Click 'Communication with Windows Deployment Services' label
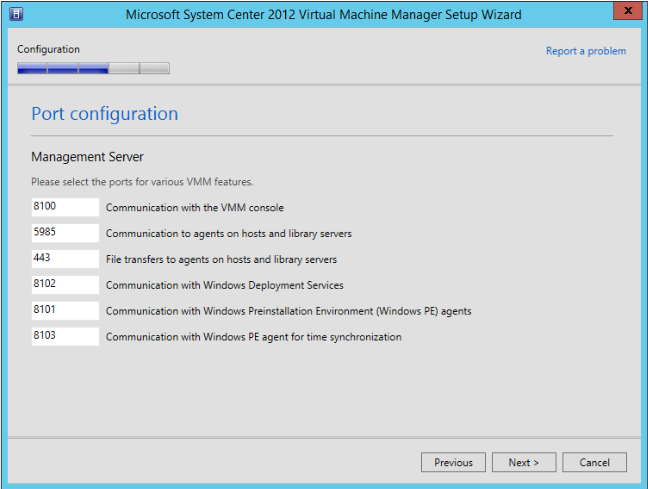The height and width of the screenshot is (489, 648). [224, 286]
